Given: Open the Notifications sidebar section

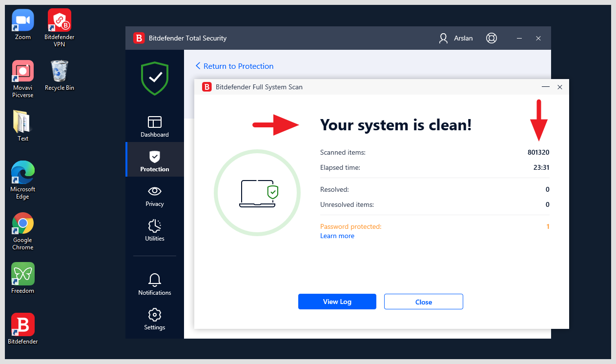Looking at the screenshot, I should click(x=155, y=284).
